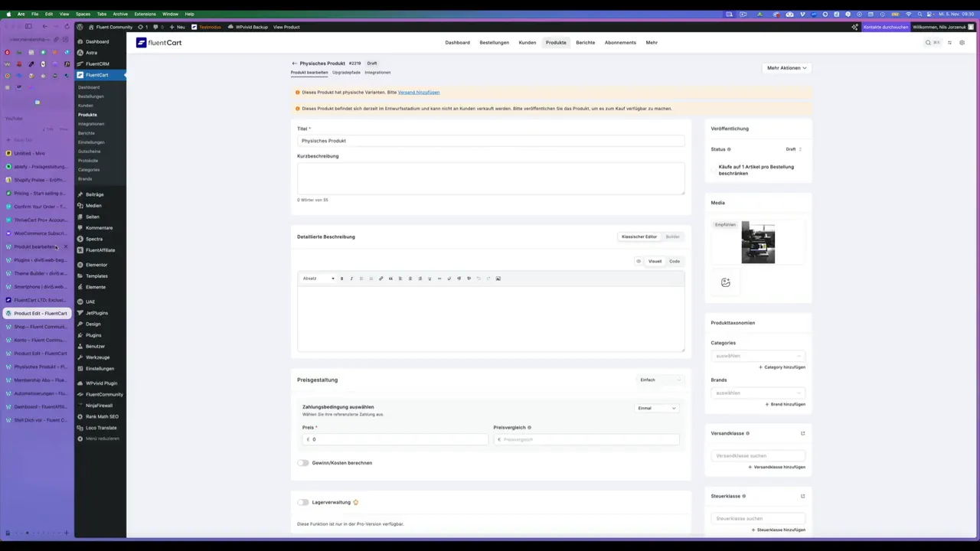Click the blockquote icon in the editor

pos(390,278)
